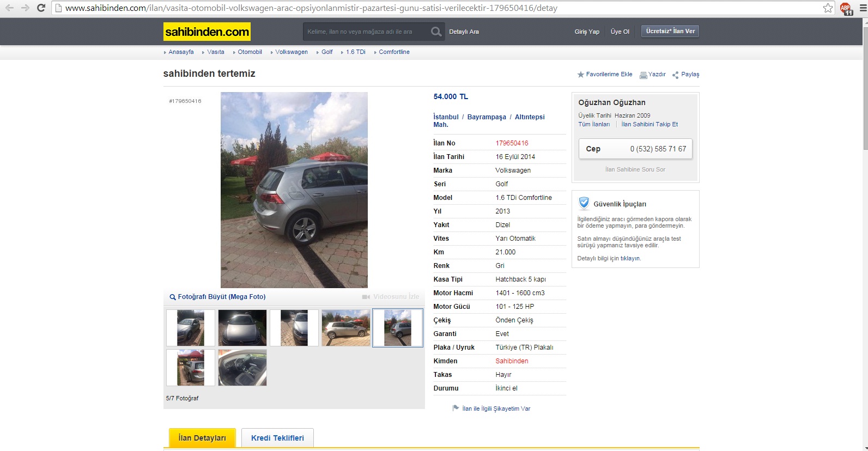Open Detaylı Ara advanced search

pos(464,32)
